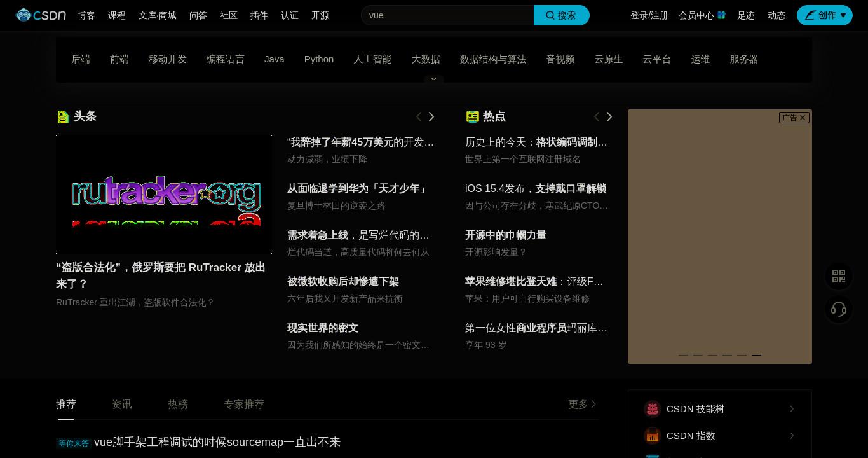The height and width of the screenshot is (458, 868).
Task: Select the 前端 category
Action: (119, 59)
